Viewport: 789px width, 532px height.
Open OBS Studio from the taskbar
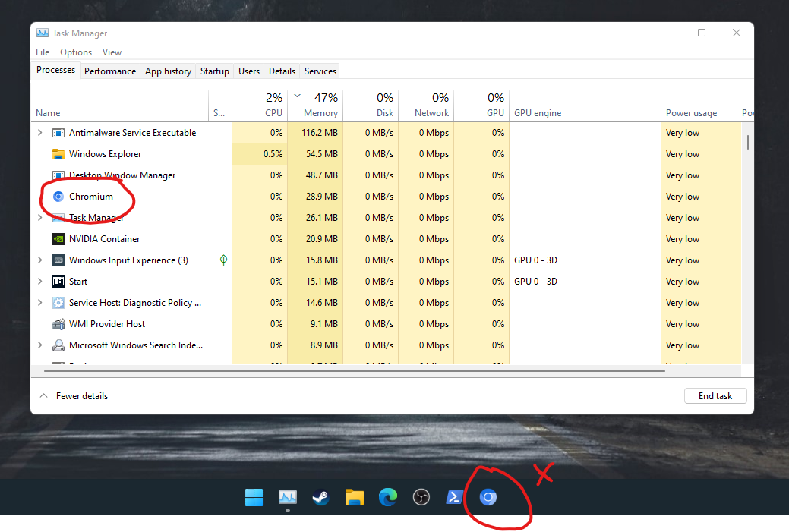(421, 498)
